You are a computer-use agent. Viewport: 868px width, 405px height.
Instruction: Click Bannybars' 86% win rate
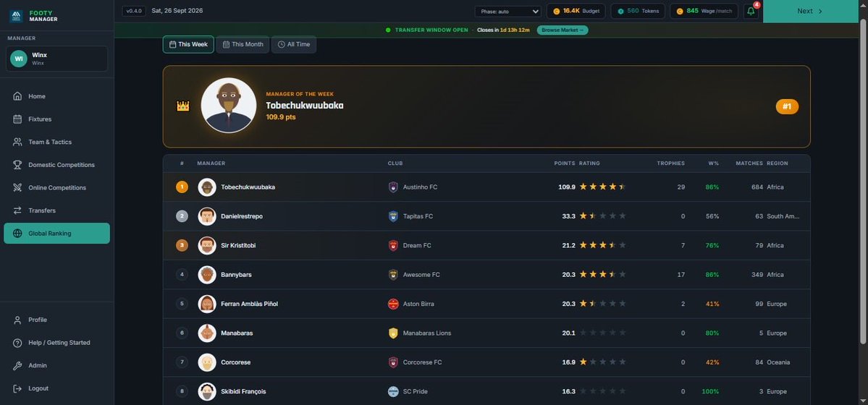[712, 274]
